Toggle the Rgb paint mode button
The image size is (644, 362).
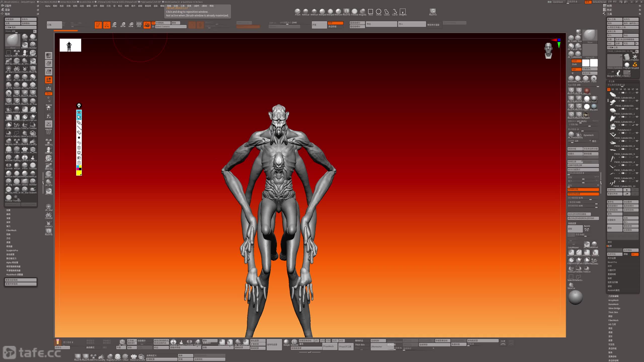[576, 69]
